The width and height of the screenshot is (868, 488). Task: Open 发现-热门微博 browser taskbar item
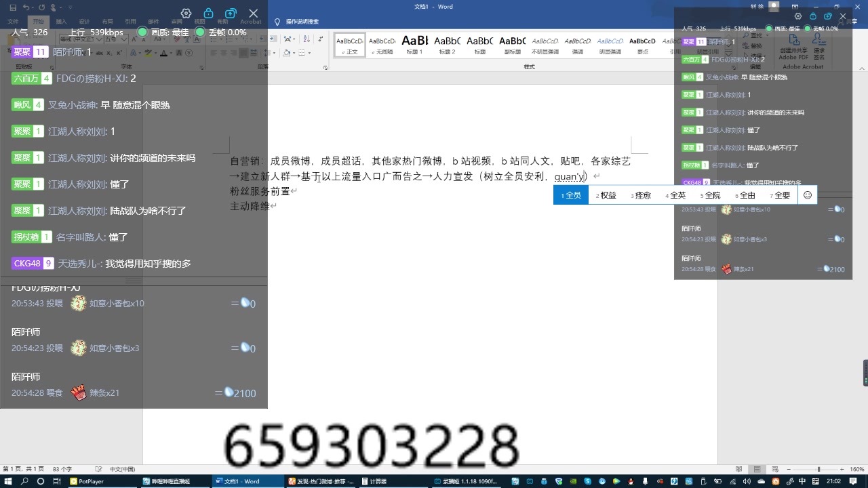click(322, 481)
